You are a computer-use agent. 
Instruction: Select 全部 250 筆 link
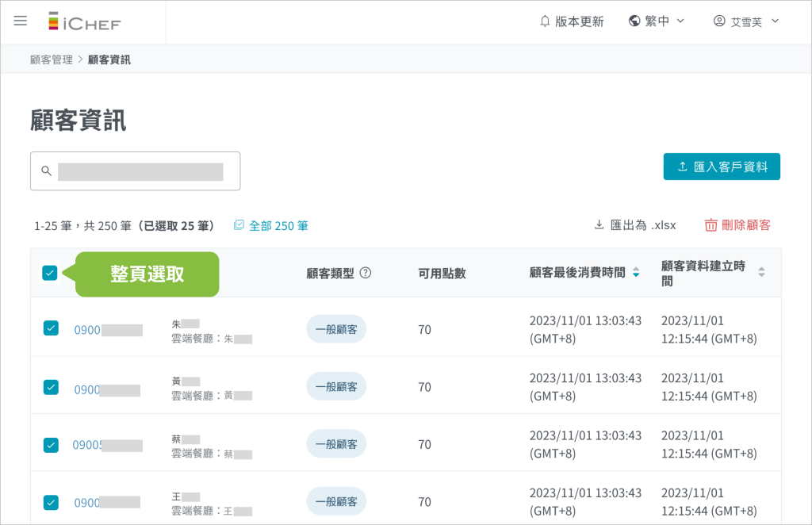pyautogui.click(x=271, y=226)
